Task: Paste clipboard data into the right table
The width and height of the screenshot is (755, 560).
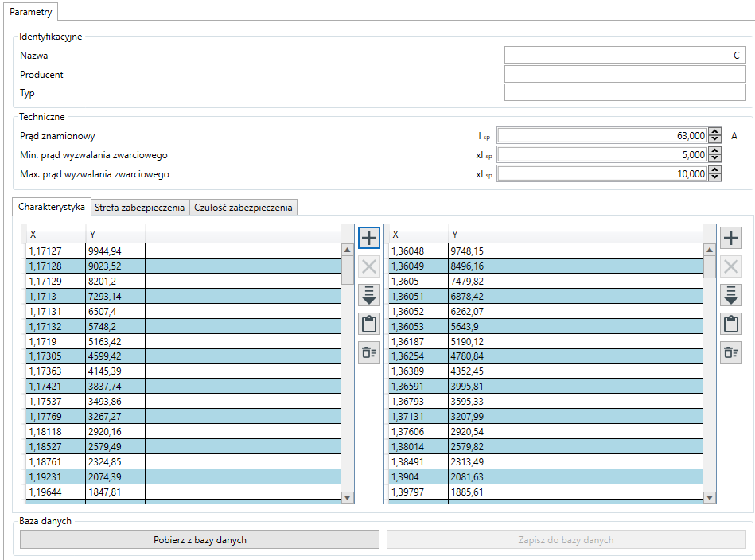Action: pyautogui.click(x=731, y=324)
